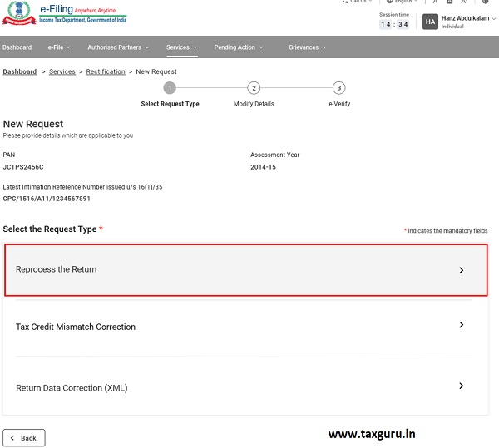
Task: Click the Individual label under the user name
Action: pos(452,27)
